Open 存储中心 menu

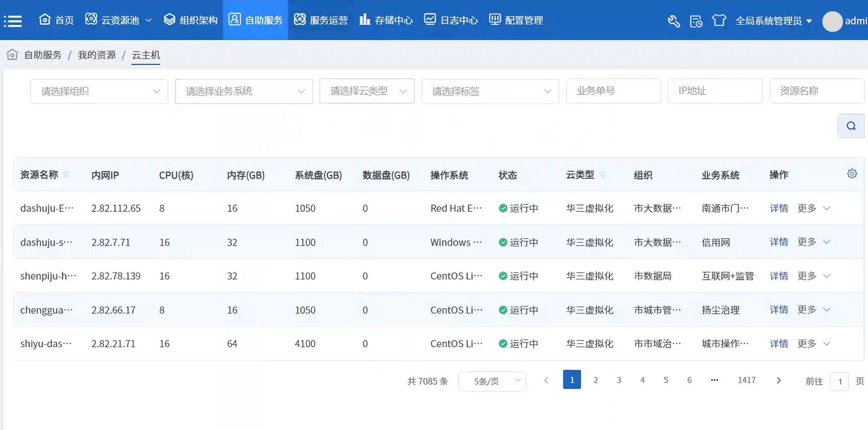[x=386, y=20]
